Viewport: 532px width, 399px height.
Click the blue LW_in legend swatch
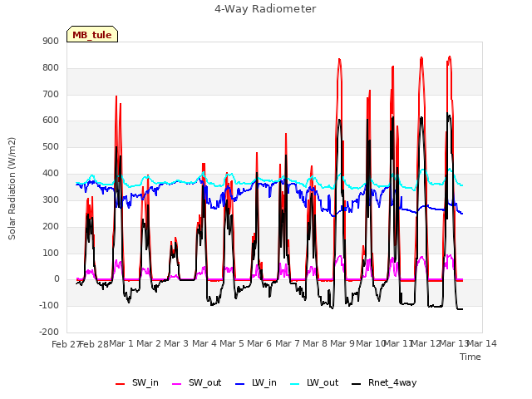239,384
